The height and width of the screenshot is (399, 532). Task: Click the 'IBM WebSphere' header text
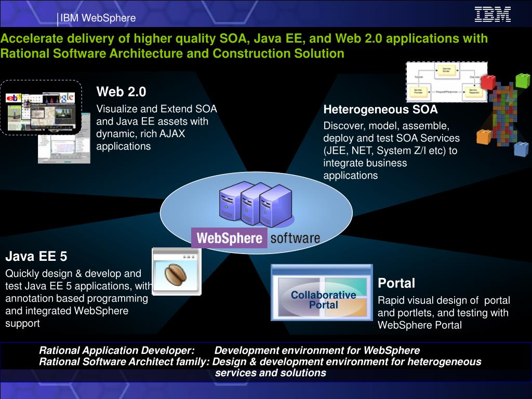(98, 18)
